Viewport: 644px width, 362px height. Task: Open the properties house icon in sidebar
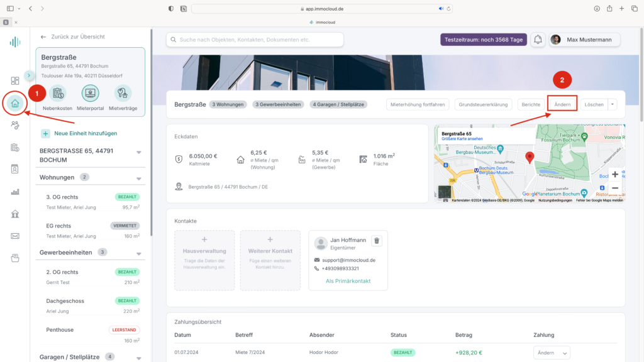tap(15, 104)
